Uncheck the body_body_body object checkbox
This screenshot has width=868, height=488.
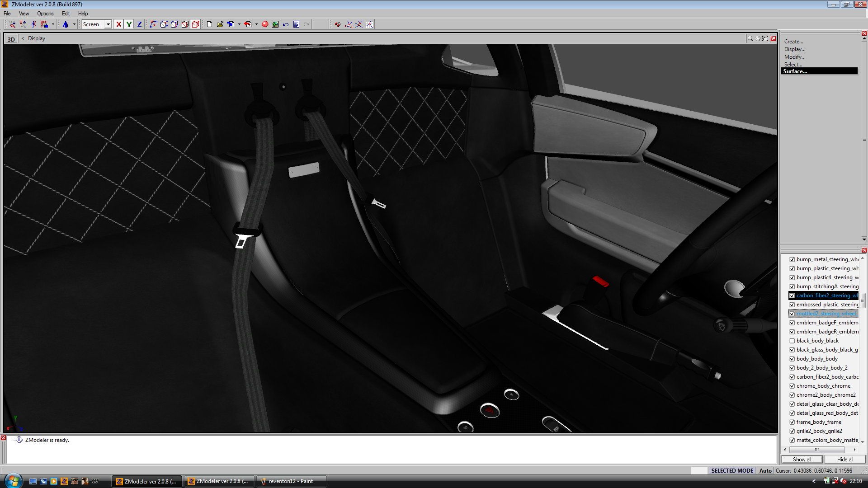click(792, 359)
